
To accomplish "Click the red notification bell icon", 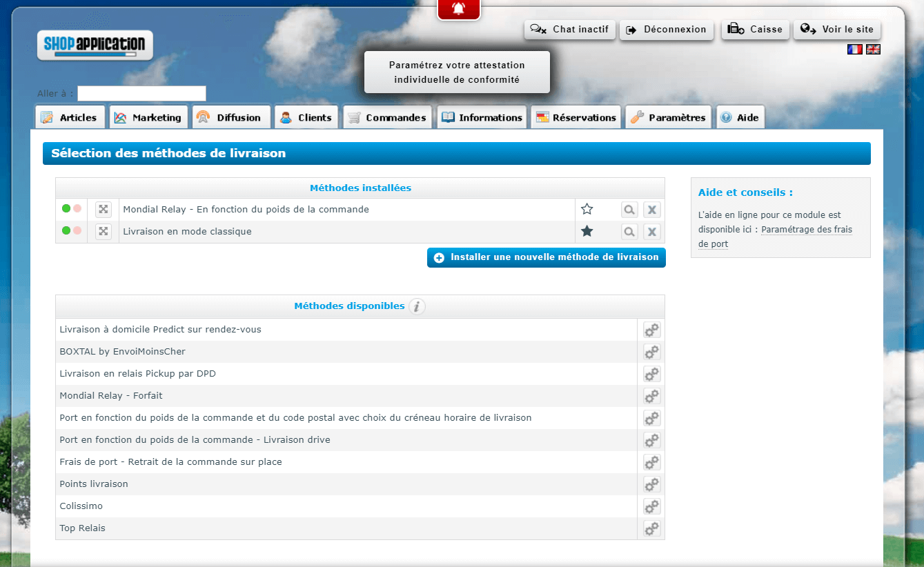I will pos(458,8).
